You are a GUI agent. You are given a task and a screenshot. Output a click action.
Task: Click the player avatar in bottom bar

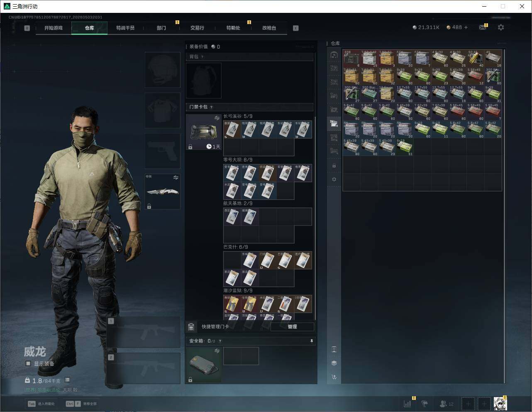pos(500,403)
